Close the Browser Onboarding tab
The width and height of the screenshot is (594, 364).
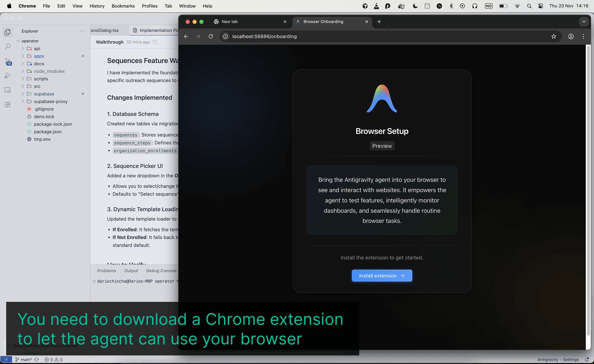[x=367, y=22]
